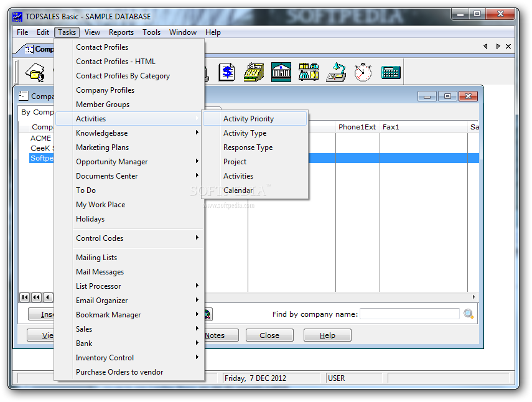Choose Company Profiles from Tasks menu
The image size is (532, 402).
[129, 90]
